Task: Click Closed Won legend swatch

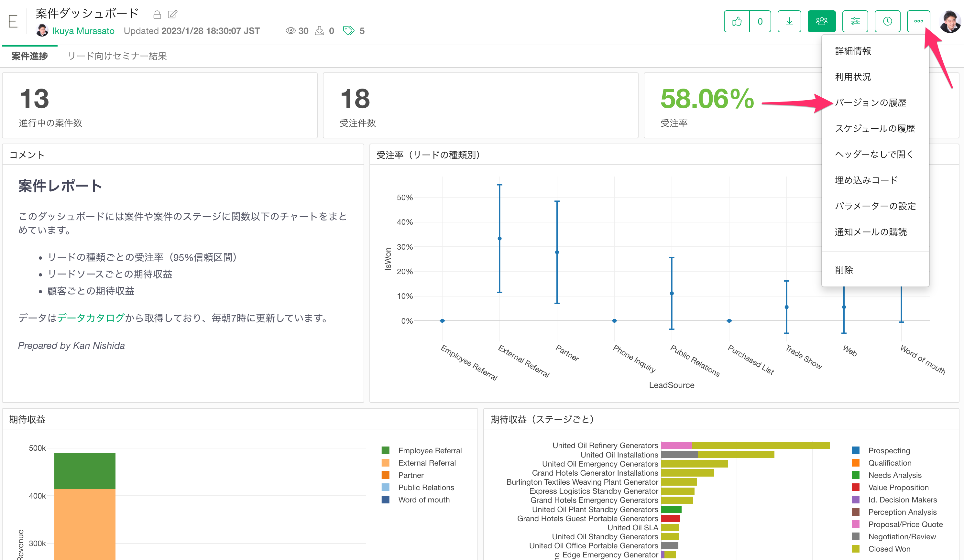Action: 856,549
